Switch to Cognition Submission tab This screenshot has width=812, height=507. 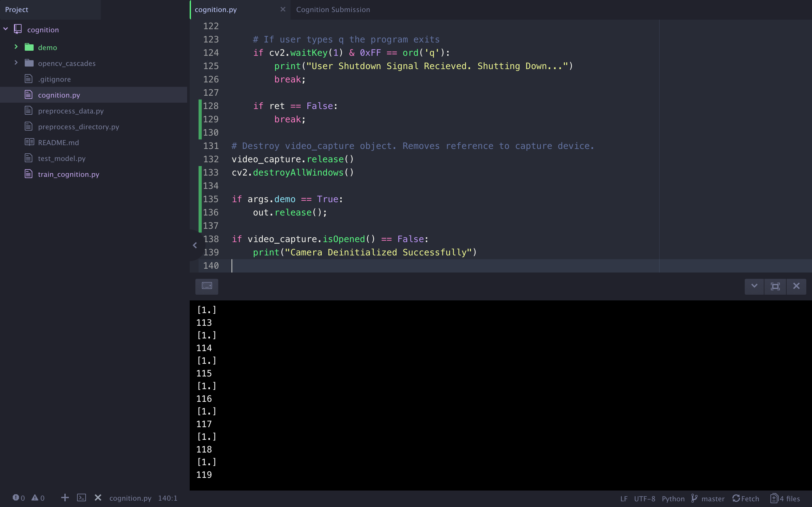333,10
